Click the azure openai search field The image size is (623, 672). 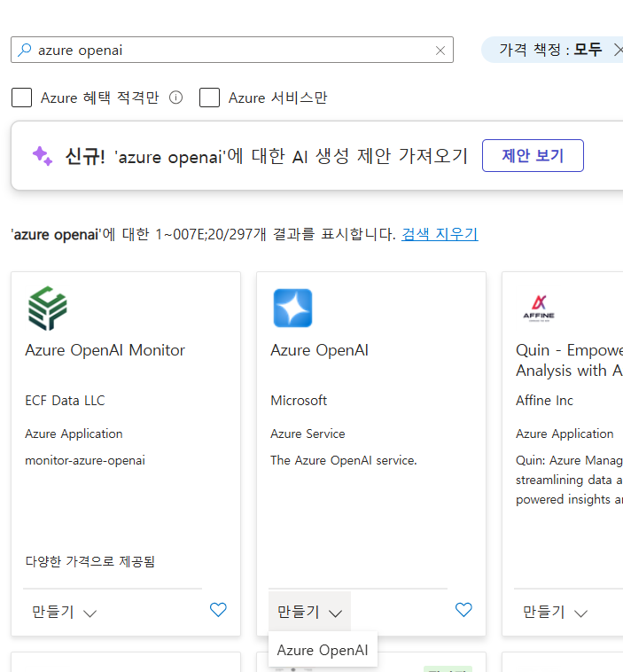pyautogui.click(x=232, y=50)
